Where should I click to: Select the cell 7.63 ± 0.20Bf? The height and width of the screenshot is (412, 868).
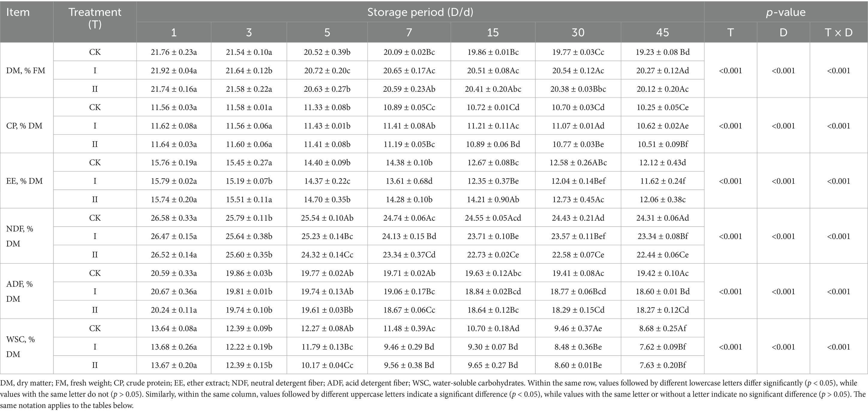[x=662, y=365]
